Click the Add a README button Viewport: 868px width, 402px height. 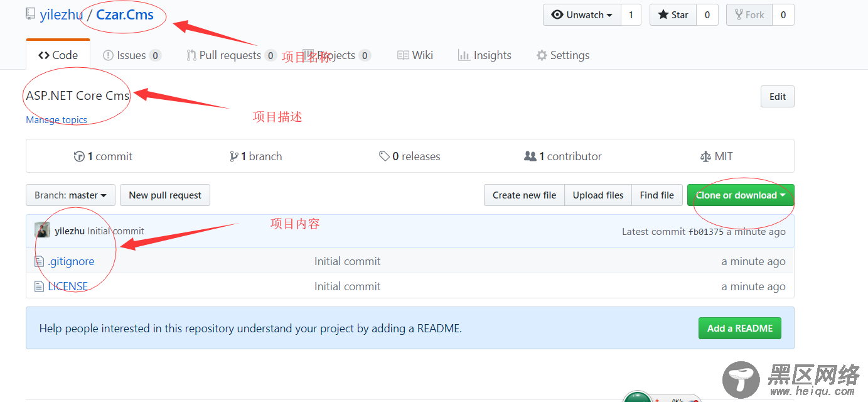tap(740, 328)
